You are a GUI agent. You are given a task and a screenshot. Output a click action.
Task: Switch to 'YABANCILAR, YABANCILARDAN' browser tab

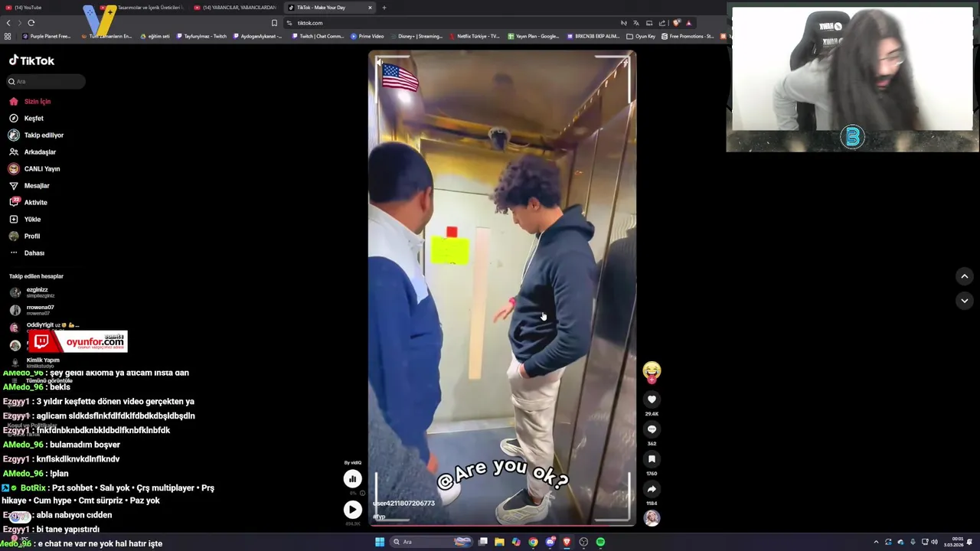point(237,8)
